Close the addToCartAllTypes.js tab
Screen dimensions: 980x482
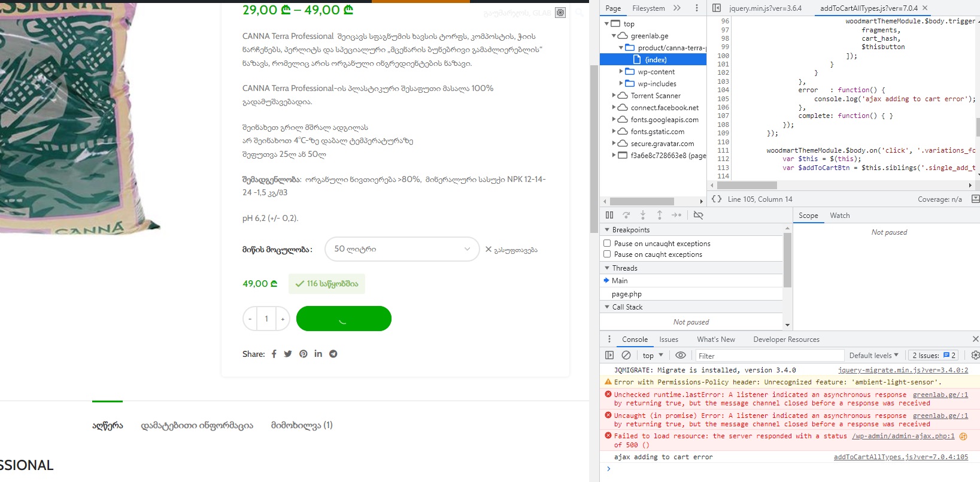click(925, 8)
